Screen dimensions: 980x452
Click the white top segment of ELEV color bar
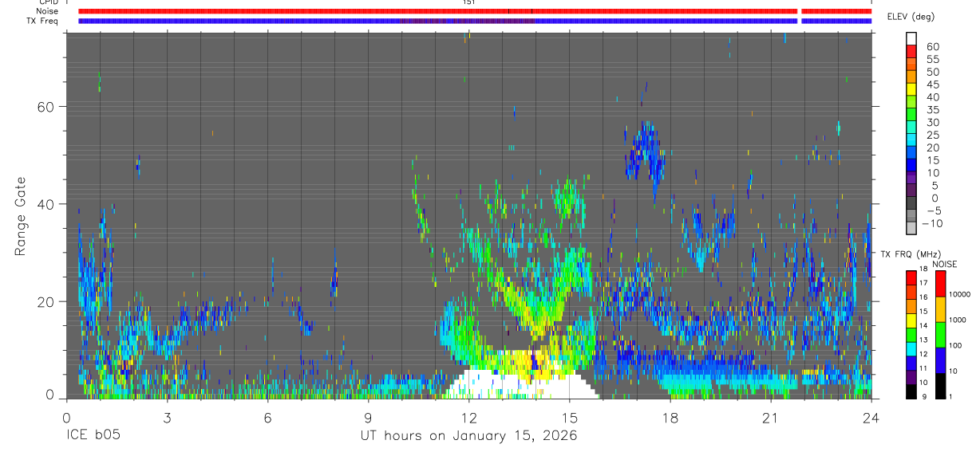(911, 38)
